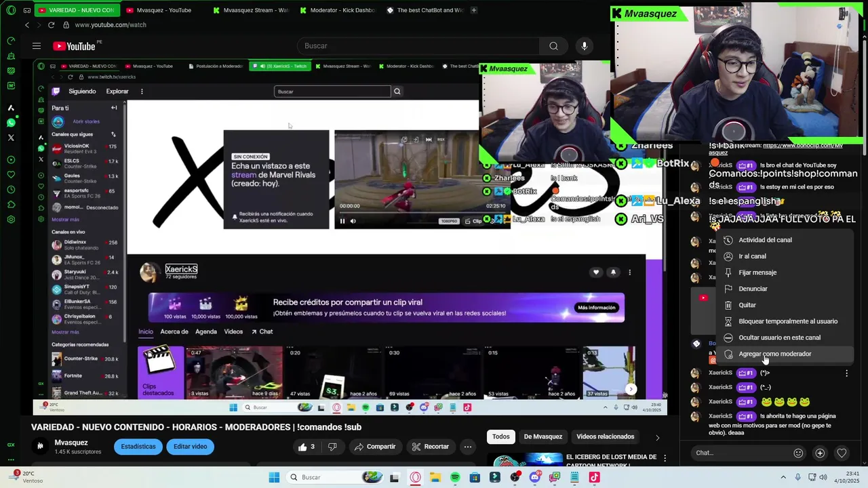The image size is (868, 488).
Task: Click the plus icon beside chat input
Action: pyautogui.click(x=820, y=453)
